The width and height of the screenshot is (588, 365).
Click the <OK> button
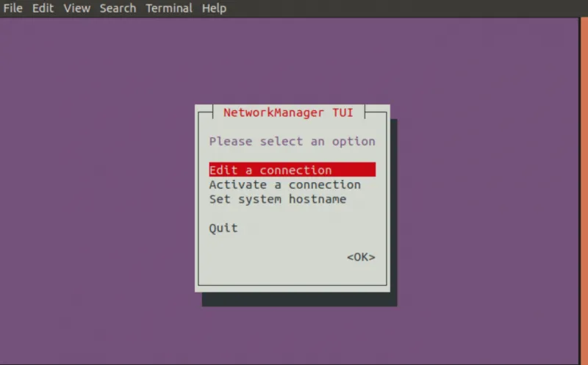(361, 257)
